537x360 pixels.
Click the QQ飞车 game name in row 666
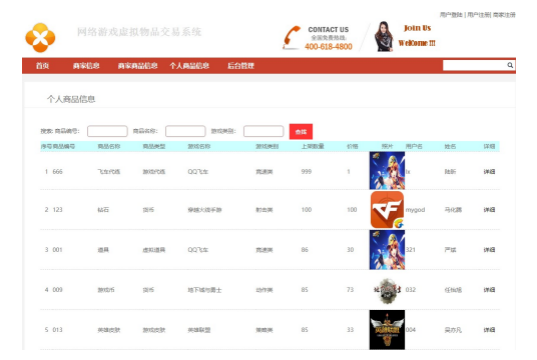click(x=198, y=172)
